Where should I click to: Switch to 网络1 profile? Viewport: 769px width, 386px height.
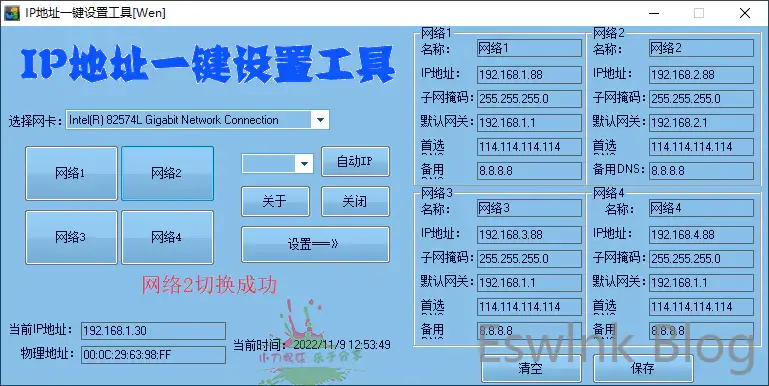(71, 173)
